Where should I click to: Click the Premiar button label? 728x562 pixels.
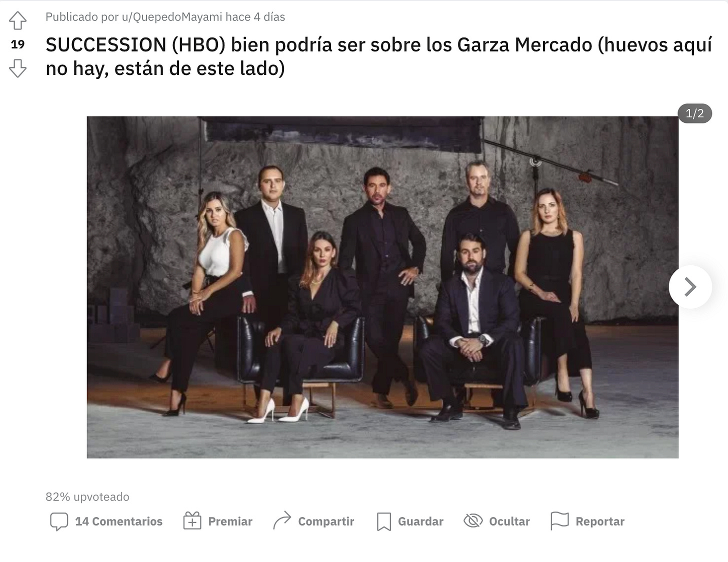(x=230, y=522)
